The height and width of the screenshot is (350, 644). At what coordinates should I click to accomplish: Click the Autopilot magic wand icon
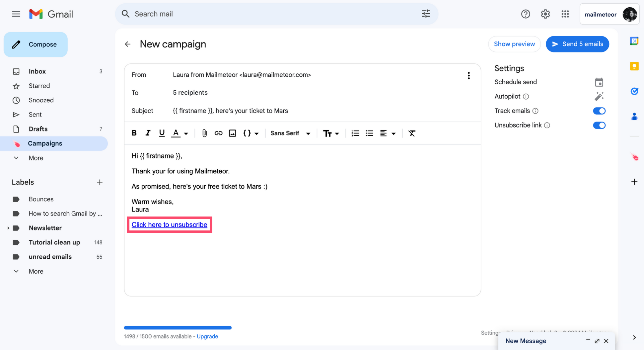pos(599,96)
